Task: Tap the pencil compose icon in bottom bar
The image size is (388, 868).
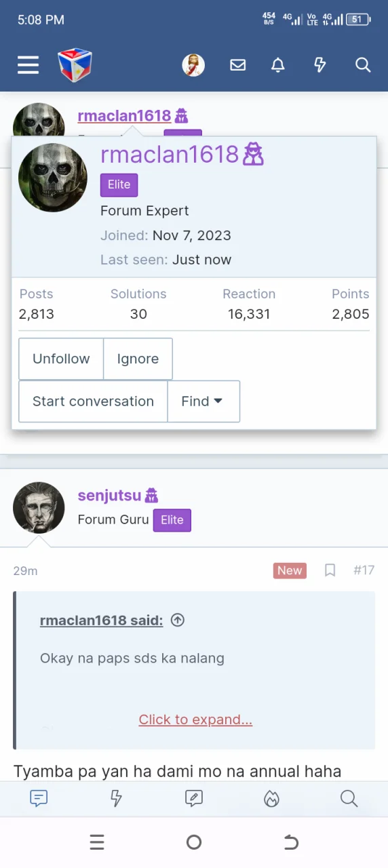Action: [194, 799]
